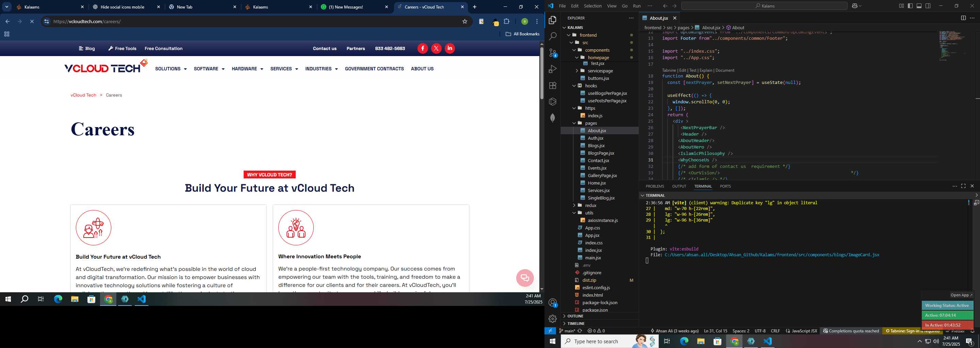Image resolution: width=980 pixels, height=348 pixels.
Task: Open remote window button in status bar
Action: click(550, 331)
